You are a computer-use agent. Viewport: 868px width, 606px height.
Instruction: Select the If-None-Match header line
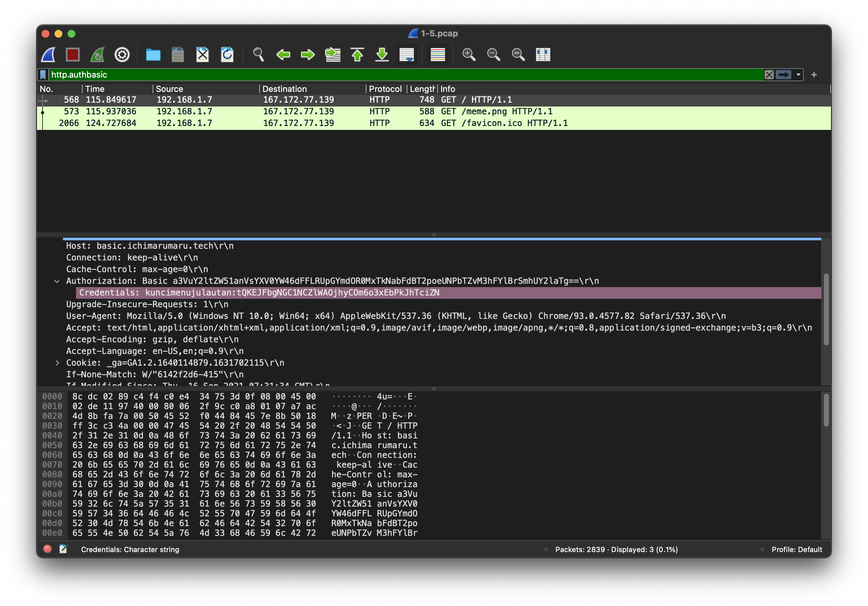(x=155, y=375)
